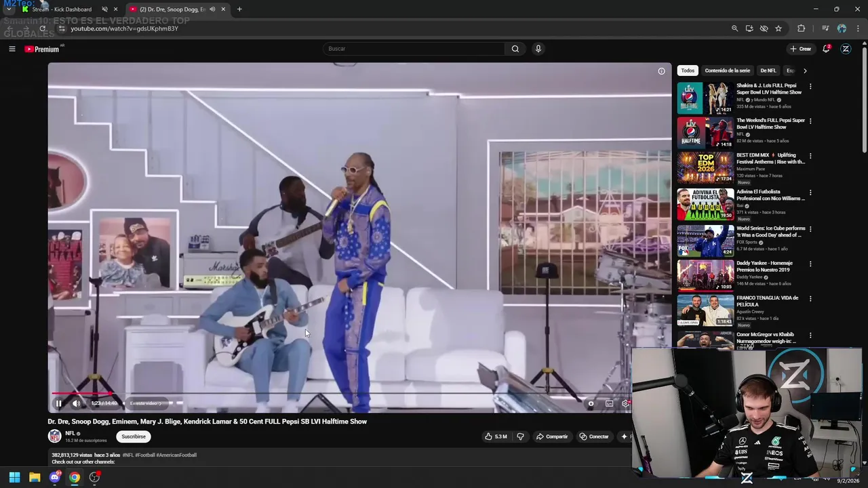Mute the YouTube tab audio icon
868x488 pixels.
pos(212,9)
